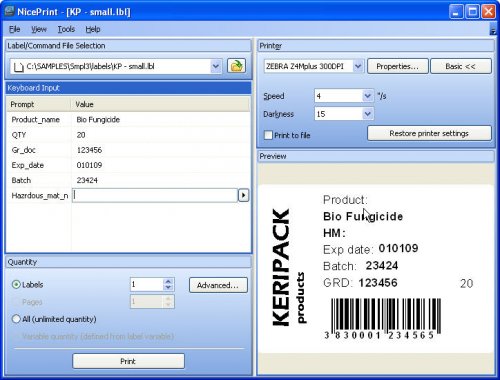Click the toolbar options chevron at menu bar end
Viewport: 500px width, 380px height.
tap(493, 31)
